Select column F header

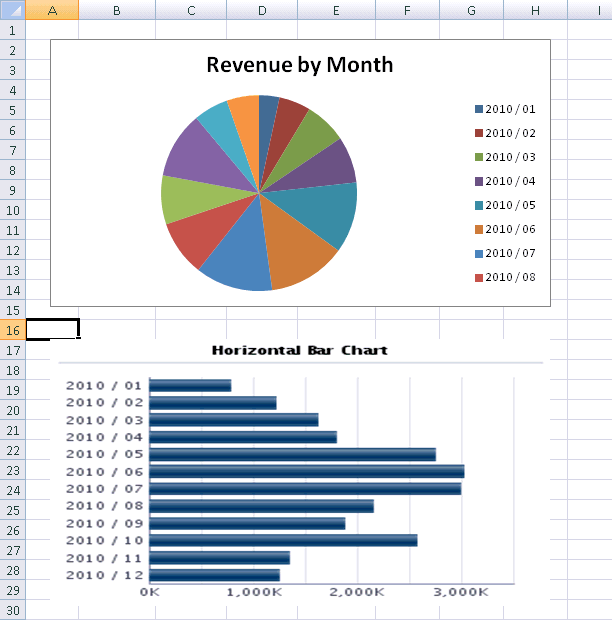point(407,9)
